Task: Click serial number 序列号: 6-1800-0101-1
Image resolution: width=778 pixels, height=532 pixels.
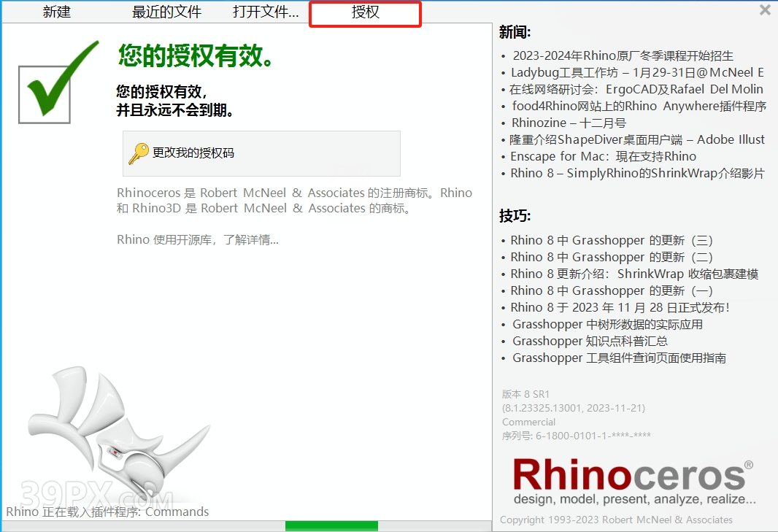Action: 576,436
